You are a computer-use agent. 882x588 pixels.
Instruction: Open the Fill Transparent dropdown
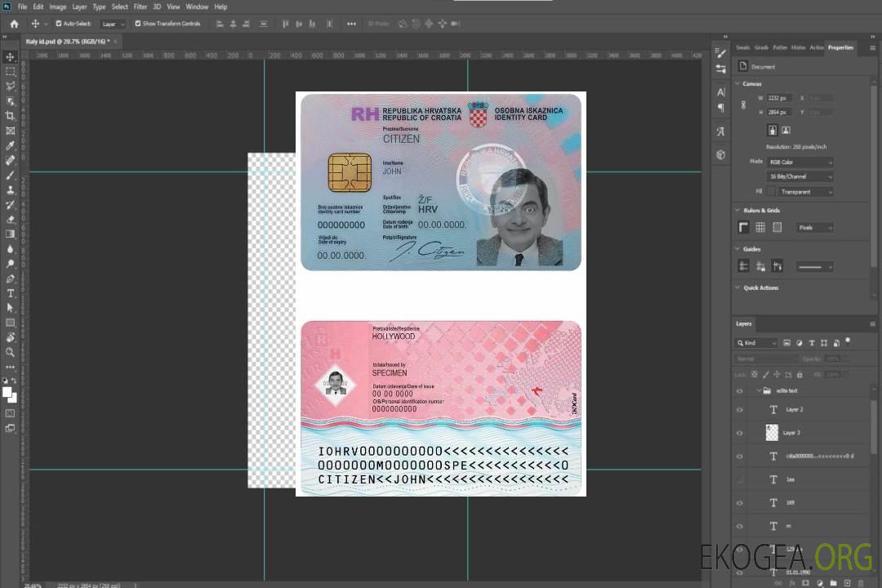[x=805, y=192]
